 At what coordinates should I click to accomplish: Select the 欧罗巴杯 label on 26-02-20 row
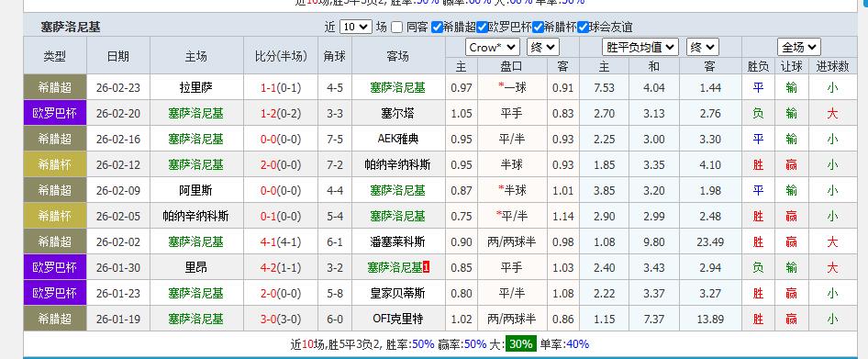click(x=55, y=114)
